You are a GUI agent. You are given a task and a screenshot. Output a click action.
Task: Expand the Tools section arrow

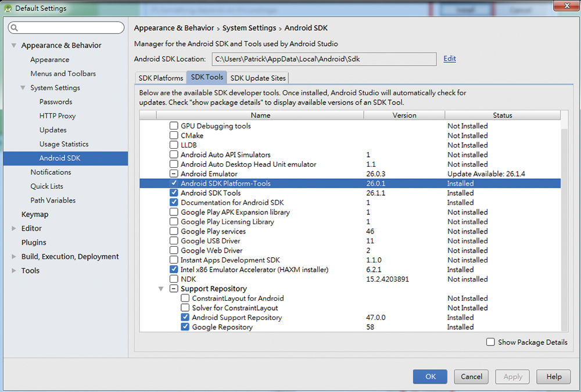14,271
